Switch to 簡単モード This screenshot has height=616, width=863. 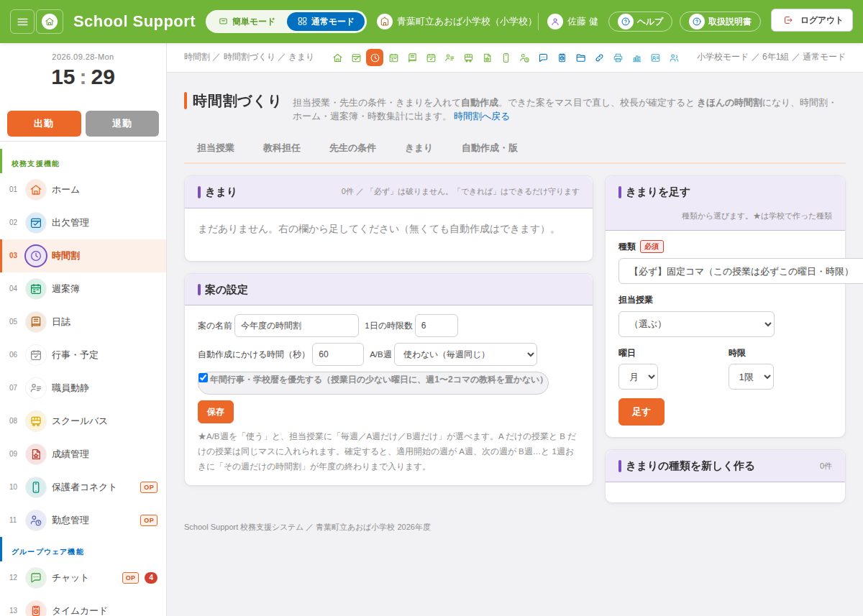247,22
